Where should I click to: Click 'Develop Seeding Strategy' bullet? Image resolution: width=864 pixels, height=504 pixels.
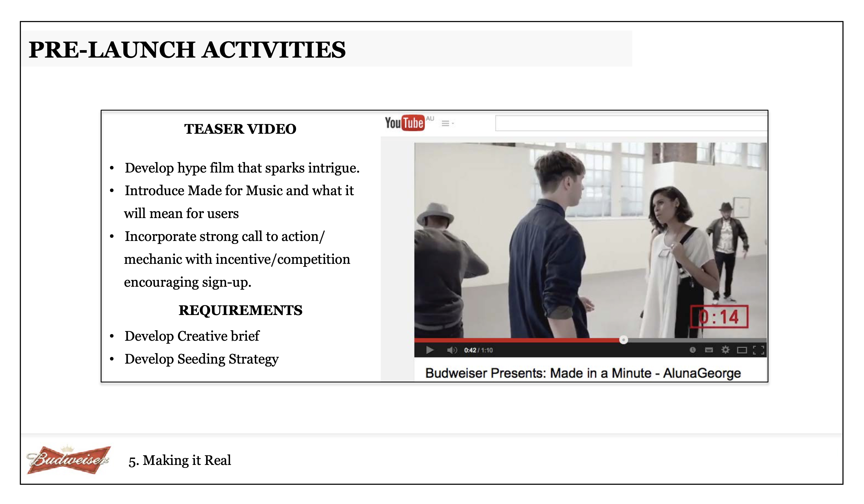click(x=202, y=359)
